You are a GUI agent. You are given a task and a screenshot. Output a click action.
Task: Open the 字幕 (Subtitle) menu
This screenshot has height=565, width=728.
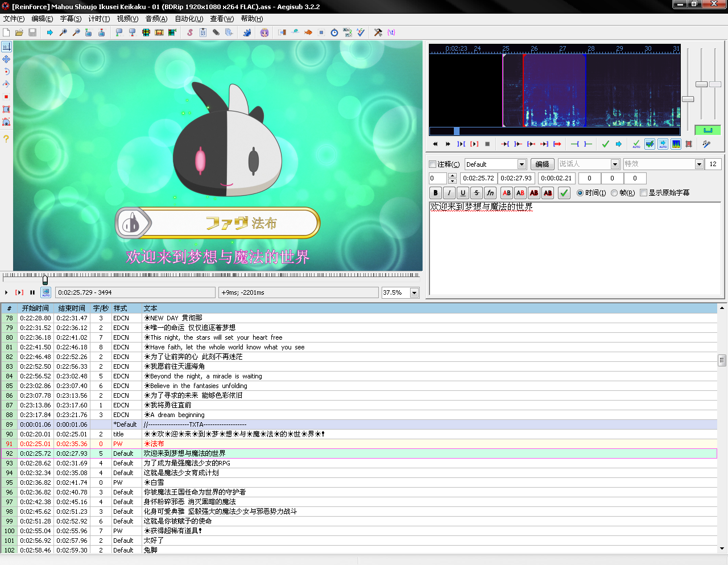71,19
